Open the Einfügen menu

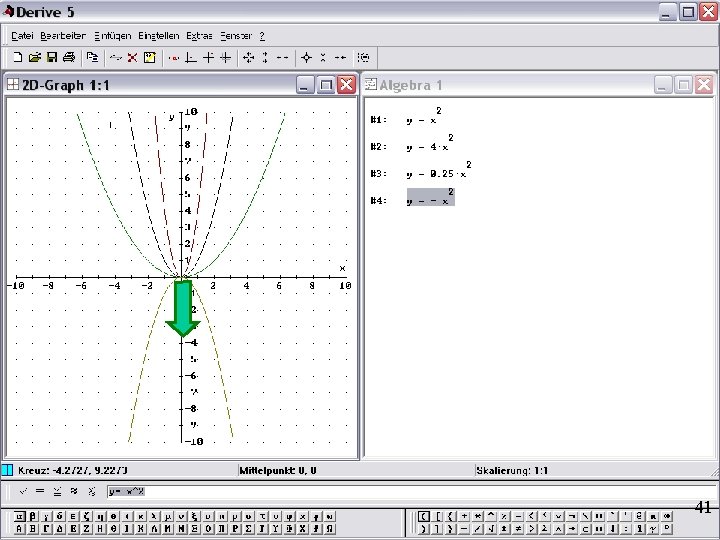[112, 35]
